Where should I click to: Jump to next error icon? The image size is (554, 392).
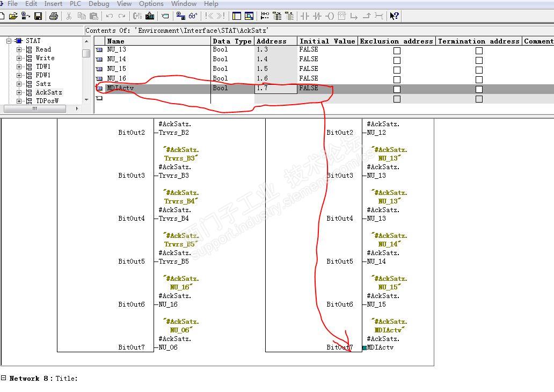[221, 16]
